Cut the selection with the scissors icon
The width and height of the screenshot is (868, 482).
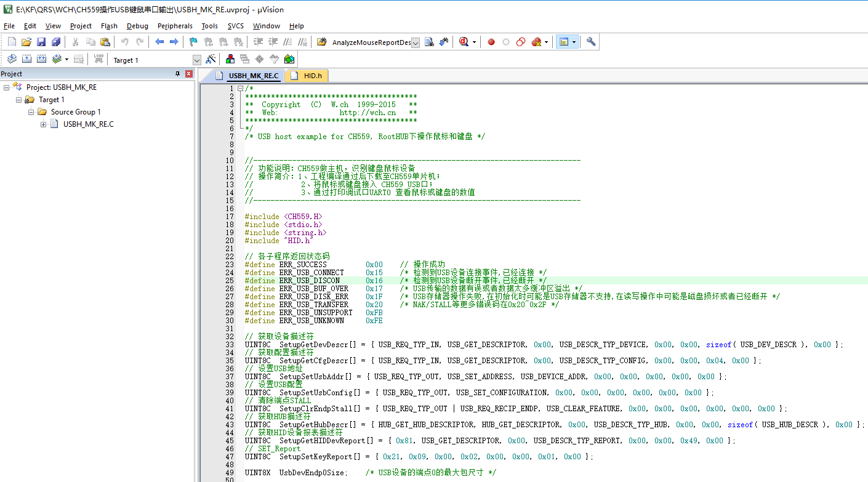(x=75, y=42)
